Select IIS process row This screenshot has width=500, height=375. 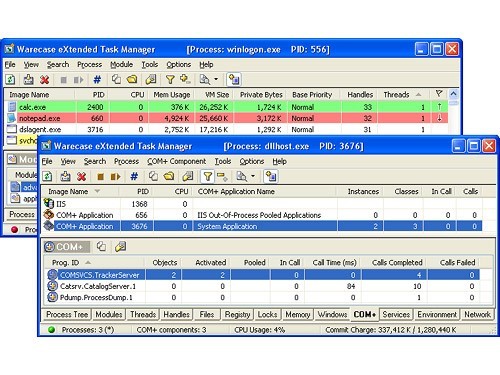tap(262, 204)
